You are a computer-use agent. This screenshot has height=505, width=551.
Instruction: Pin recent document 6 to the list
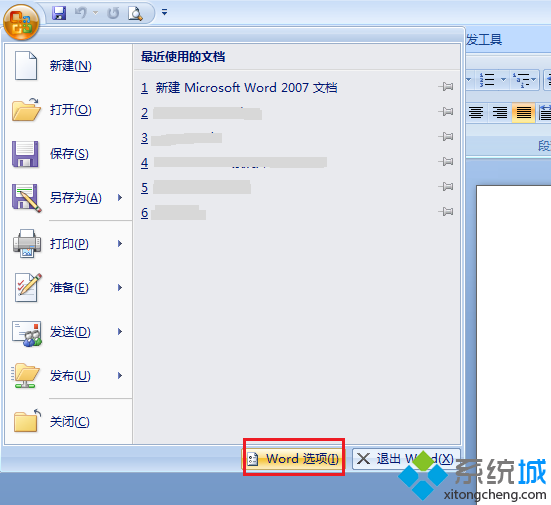(446, 212)
